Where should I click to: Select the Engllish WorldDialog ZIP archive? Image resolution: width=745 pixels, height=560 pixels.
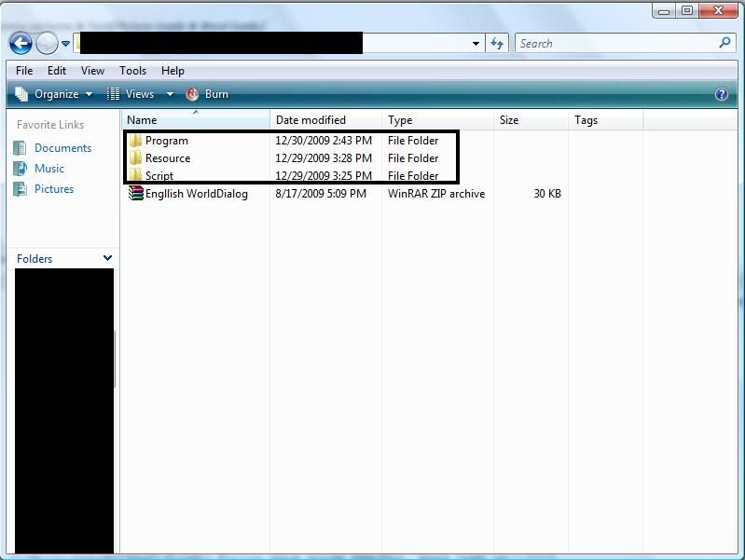[x=196, y=194]
